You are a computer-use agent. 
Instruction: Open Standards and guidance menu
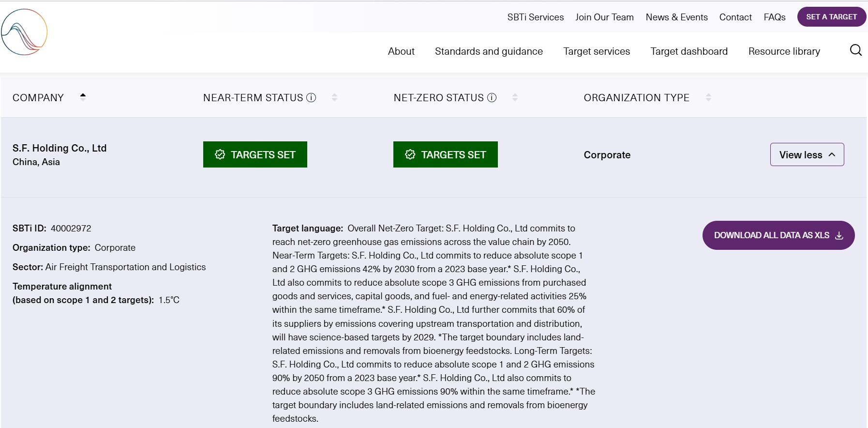click(489, 51)
